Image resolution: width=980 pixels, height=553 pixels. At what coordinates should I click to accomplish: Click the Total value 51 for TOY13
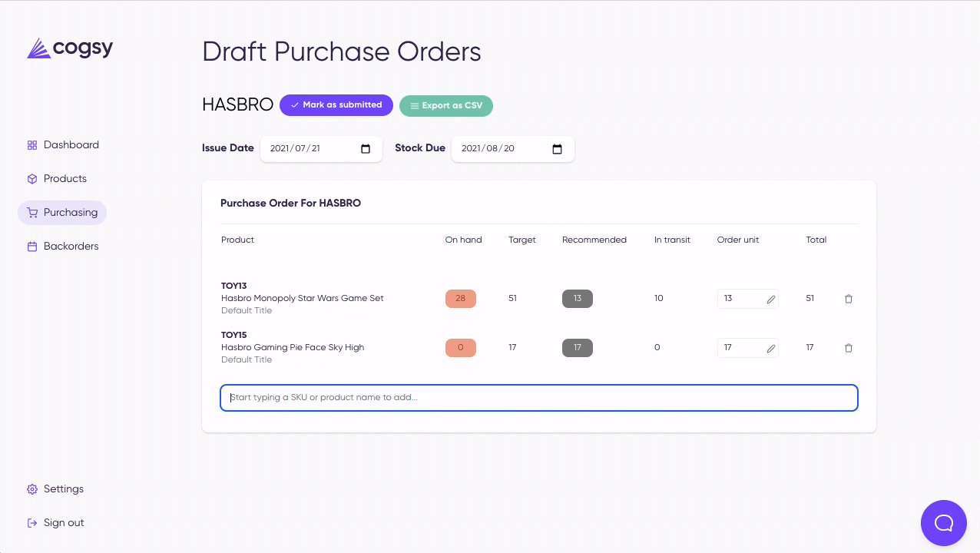click(810, 299)
